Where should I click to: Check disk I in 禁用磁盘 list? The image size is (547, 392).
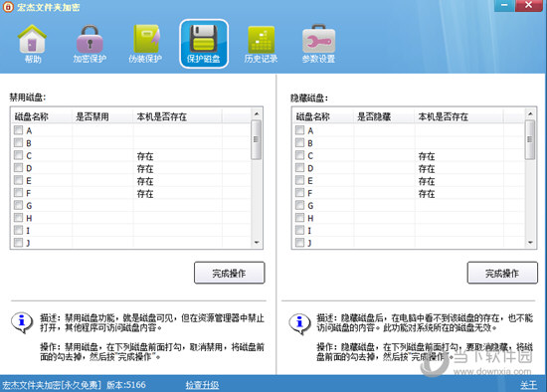click(x=18, y=230)
